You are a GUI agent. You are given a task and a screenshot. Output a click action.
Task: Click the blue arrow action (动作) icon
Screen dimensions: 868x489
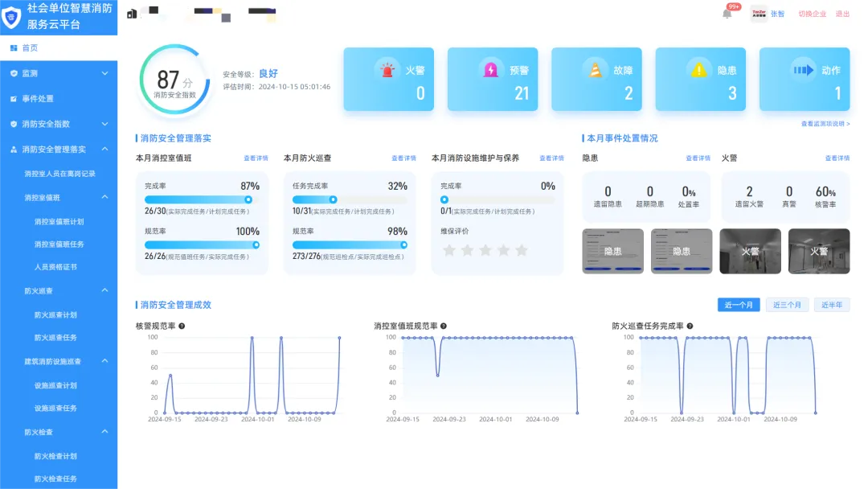point(803,70)
